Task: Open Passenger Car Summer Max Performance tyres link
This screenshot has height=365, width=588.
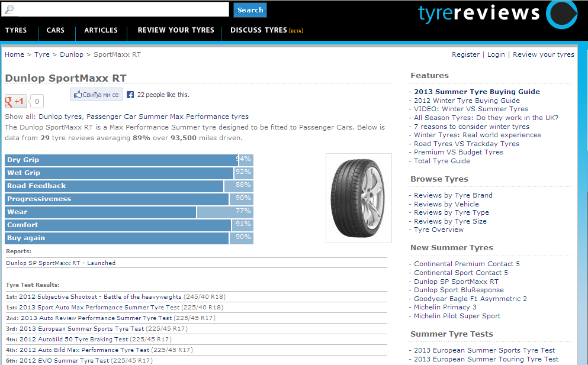Action: [x=168, y=117]
